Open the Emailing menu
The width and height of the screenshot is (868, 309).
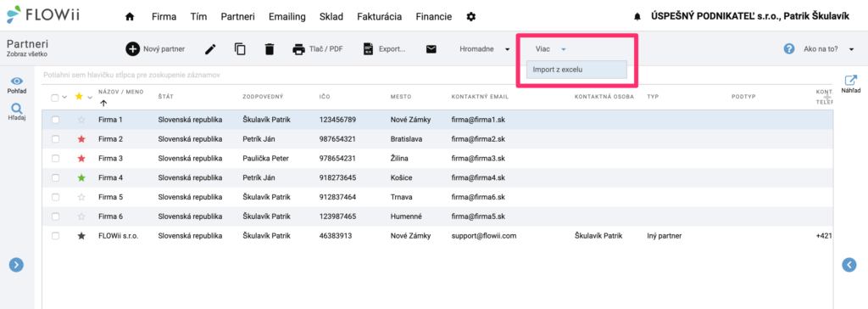tap(287, 17)
